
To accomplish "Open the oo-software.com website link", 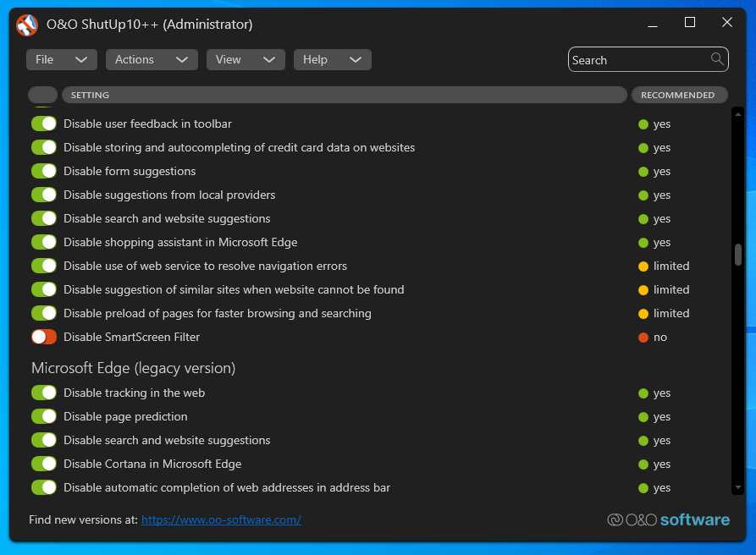I will pos(221,519).
